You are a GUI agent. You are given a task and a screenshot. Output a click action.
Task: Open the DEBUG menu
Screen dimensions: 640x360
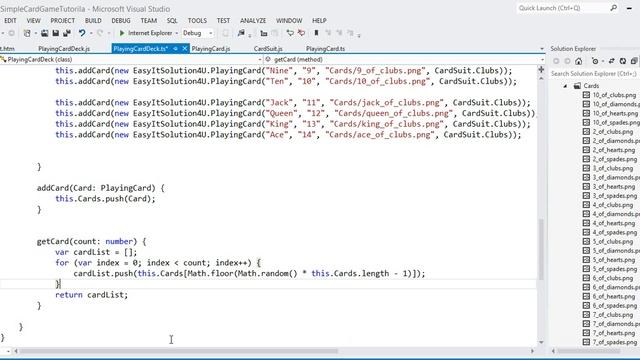pyautogui.click(x=121, y=20)
